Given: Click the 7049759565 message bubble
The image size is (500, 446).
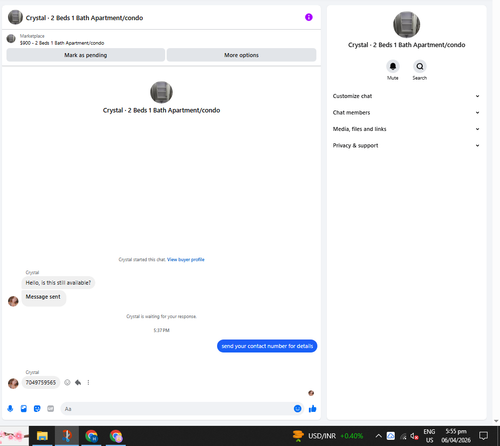Looking at the screenshot, I should pos(41,382).
